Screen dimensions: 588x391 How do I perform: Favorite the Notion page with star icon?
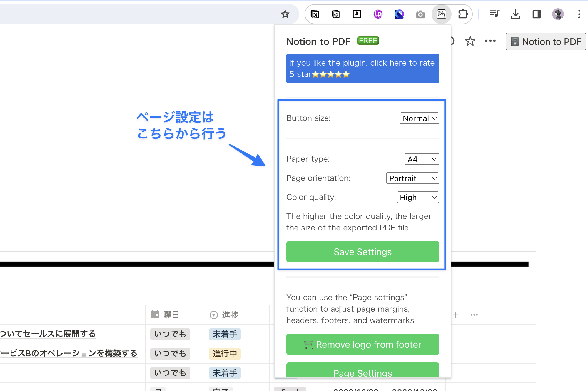tap(470, 41)
